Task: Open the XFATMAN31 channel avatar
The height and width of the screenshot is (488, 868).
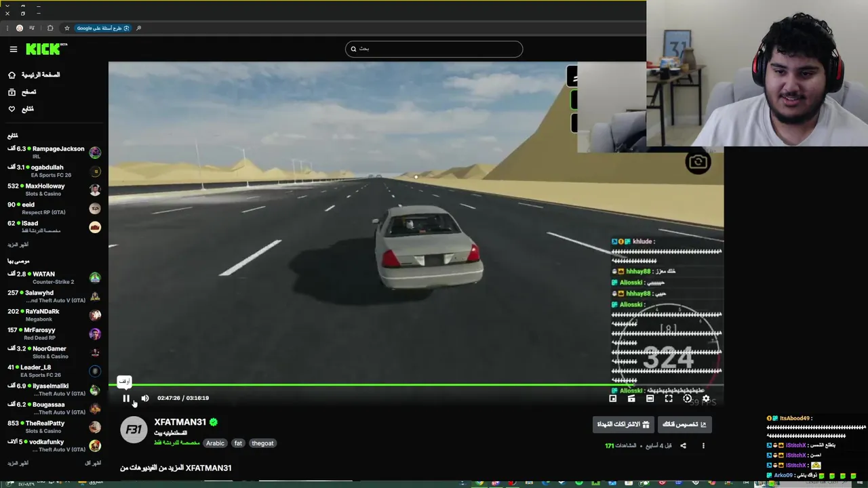Action: 134,430
